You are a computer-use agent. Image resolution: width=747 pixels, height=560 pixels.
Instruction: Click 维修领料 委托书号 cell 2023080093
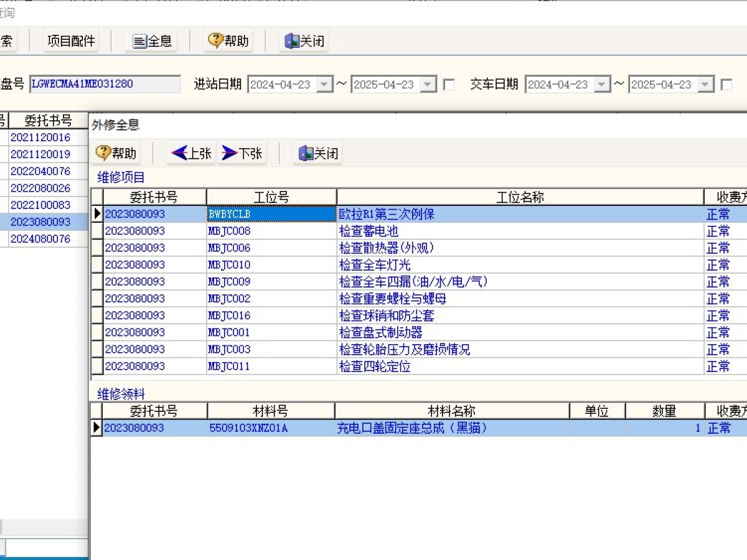click(x=154, y=428)
